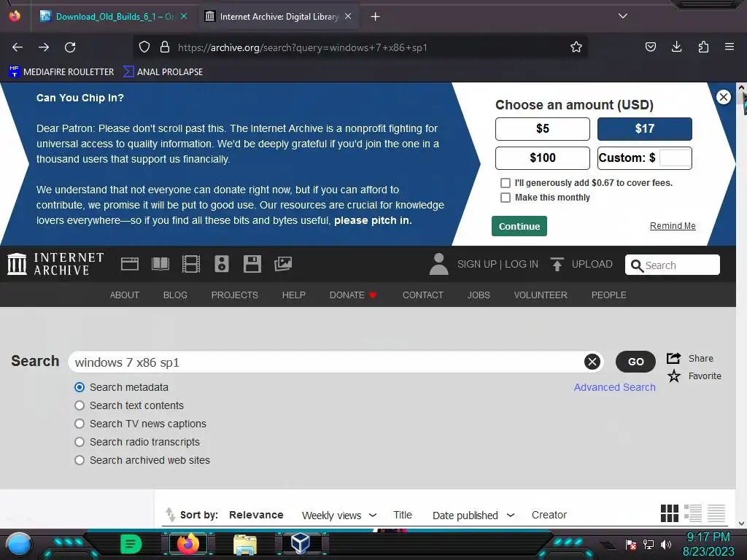Open the VOLUNTEER menu link
The image size is (747, 560).
click(x=541, y=295)
